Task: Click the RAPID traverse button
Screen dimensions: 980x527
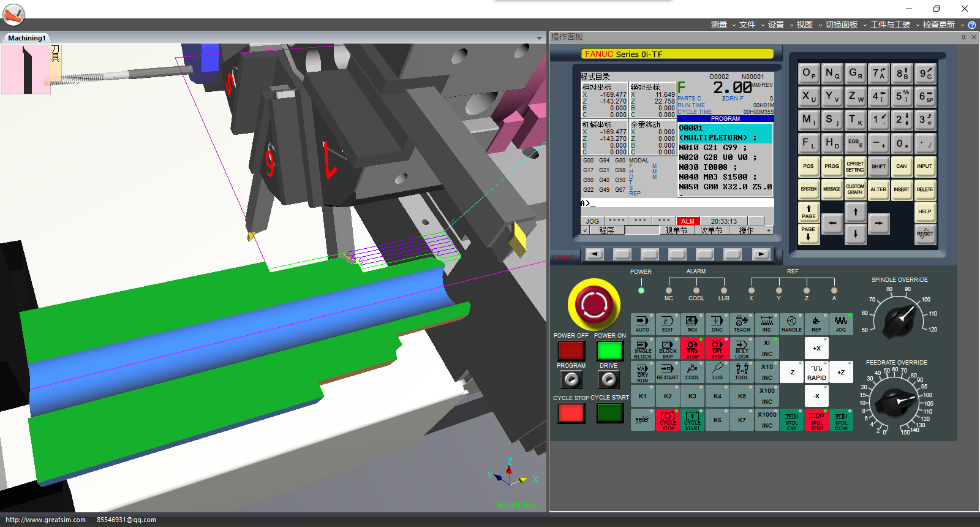Action: coord(816,372)
